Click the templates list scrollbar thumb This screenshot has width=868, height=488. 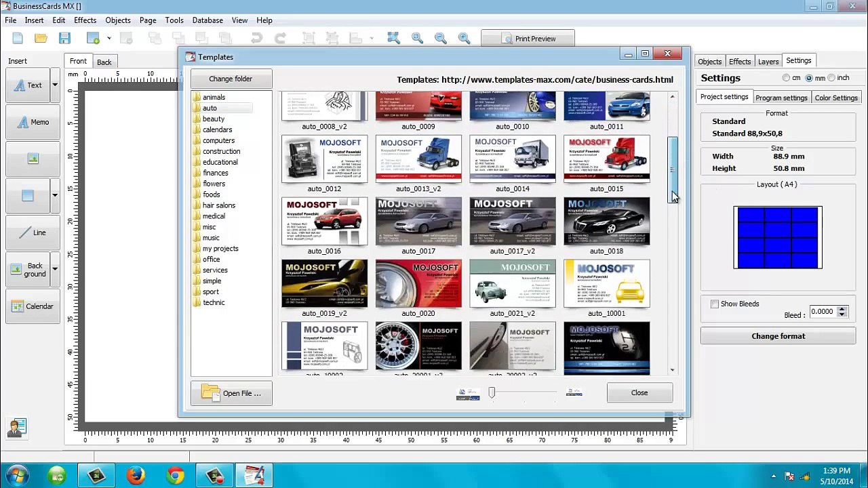(x=672, y=169)
